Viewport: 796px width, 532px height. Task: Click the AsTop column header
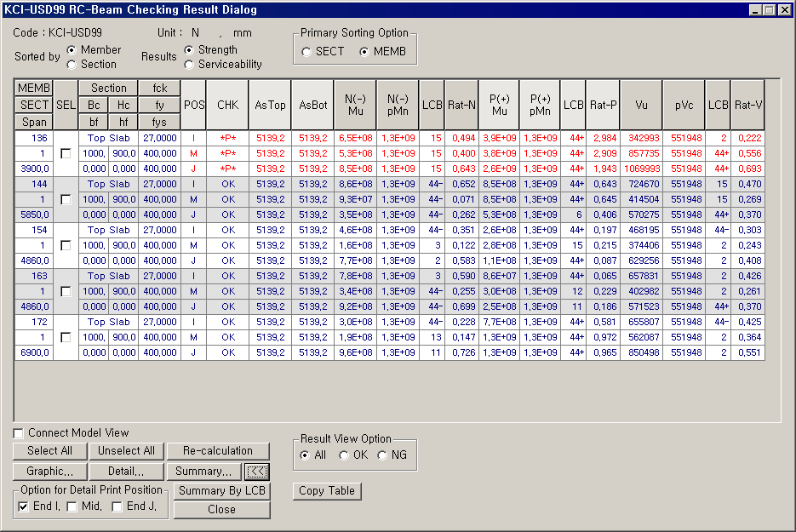270,105
